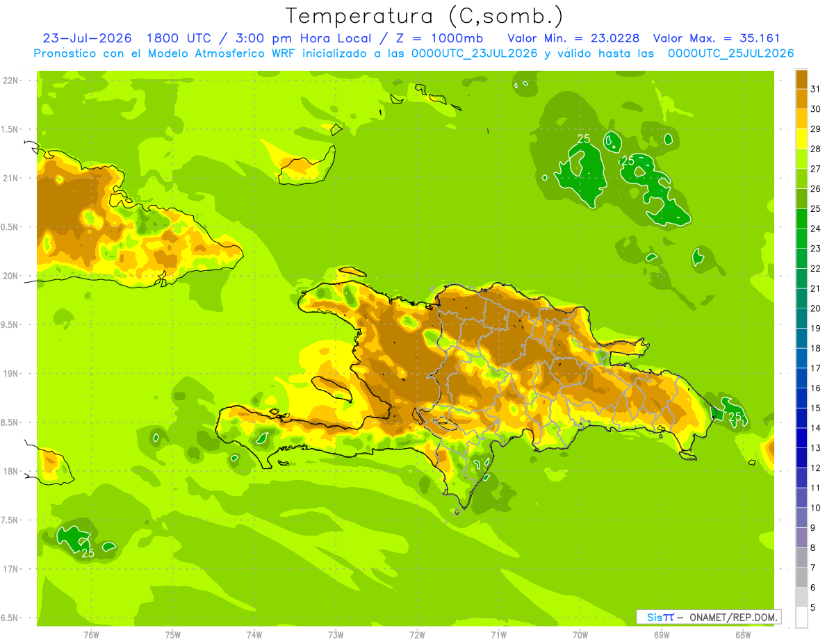
Task: Click the longitude label "69W"
Action: 662,635
